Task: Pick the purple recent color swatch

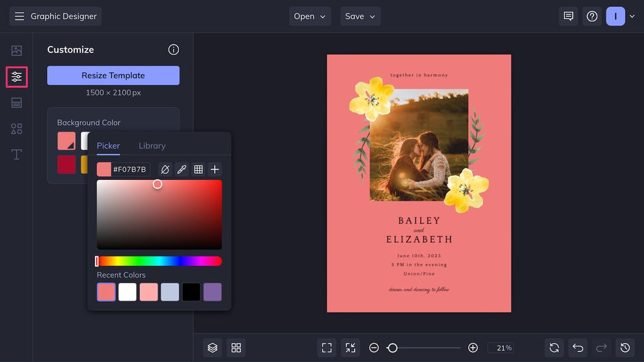Action: click(212, 292)
